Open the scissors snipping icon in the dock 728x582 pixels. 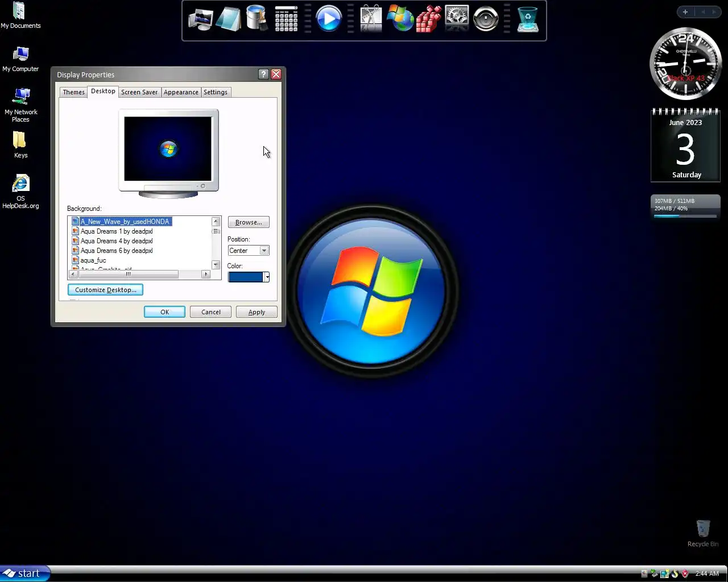point(371,19)
